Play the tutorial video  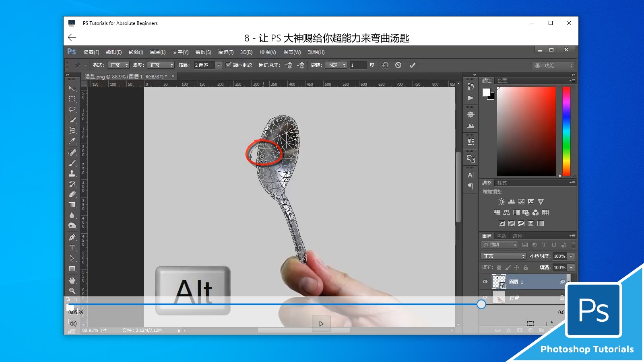pos(321,324)
